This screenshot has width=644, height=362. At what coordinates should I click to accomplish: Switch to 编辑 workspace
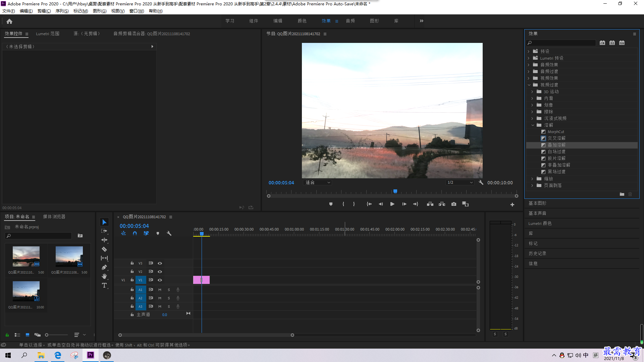[278, 21]
